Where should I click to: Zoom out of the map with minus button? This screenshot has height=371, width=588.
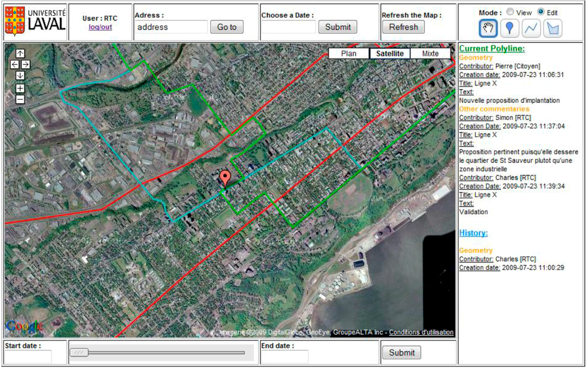point(20,99)
